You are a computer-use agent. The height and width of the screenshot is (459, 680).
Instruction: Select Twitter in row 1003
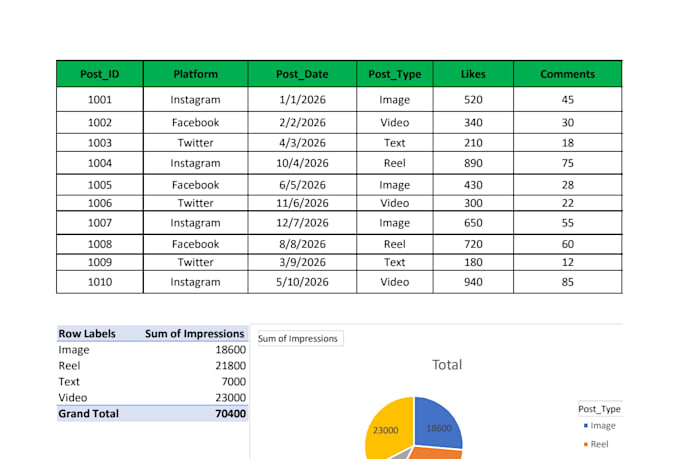[x=196, y=143]
